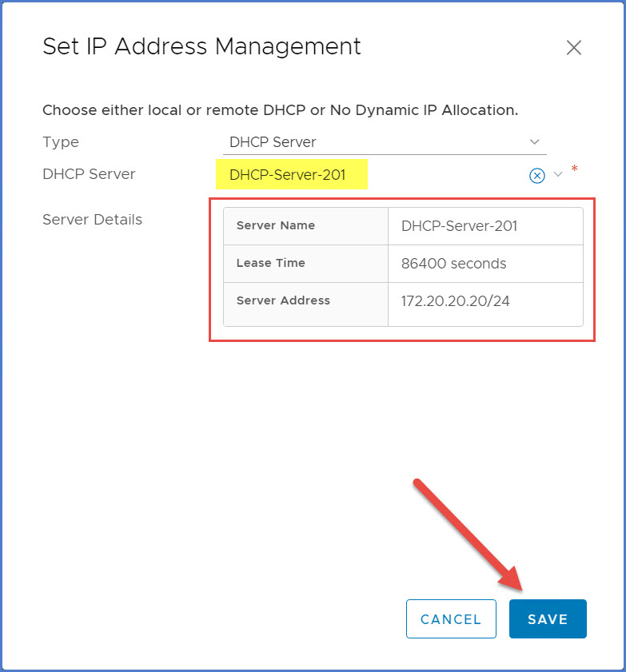The image size is (626, 672).
Task: Select the Server Name header cell
Action: (276, 225)
